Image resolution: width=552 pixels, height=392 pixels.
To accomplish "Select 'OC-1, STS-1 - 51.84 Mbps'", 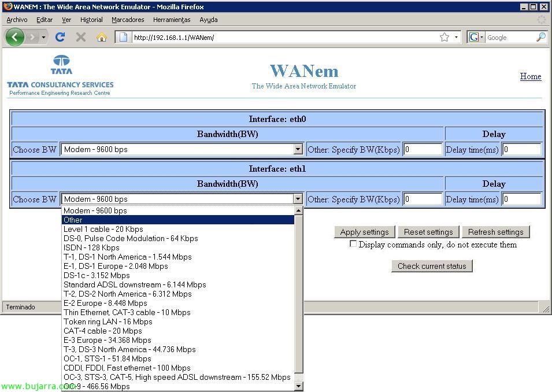I will click(x=178, y=358).
